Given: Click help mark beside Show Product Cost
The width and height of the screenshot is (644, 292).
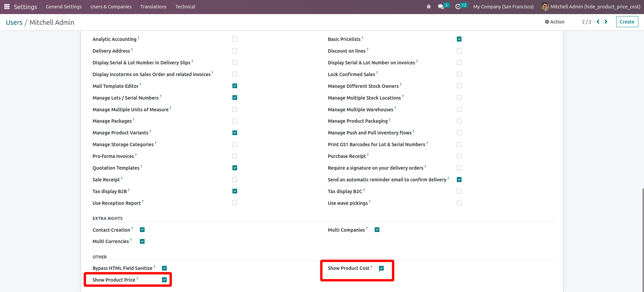Looking at the screenshot, I should 371,267.
